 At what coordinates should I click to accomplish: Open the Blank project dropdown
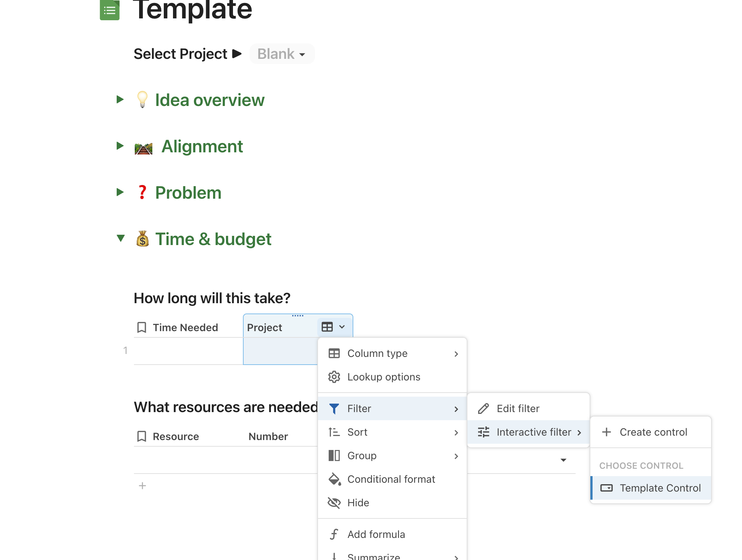point(282,54)
